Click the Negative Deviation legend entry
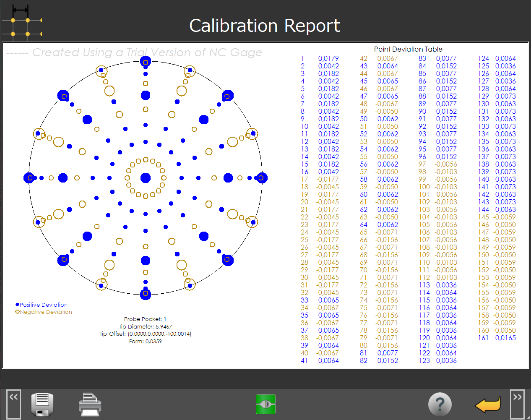 (45, 312)
